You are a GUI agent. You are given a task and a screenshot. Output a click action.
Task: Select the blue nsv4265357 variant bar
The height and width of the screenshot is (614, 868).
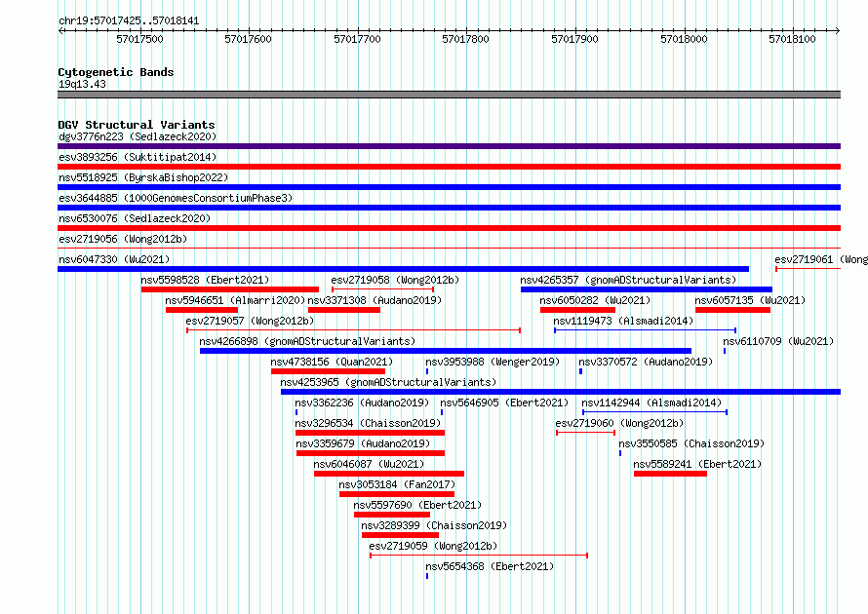pyautogui.click(x=647, y=289)
